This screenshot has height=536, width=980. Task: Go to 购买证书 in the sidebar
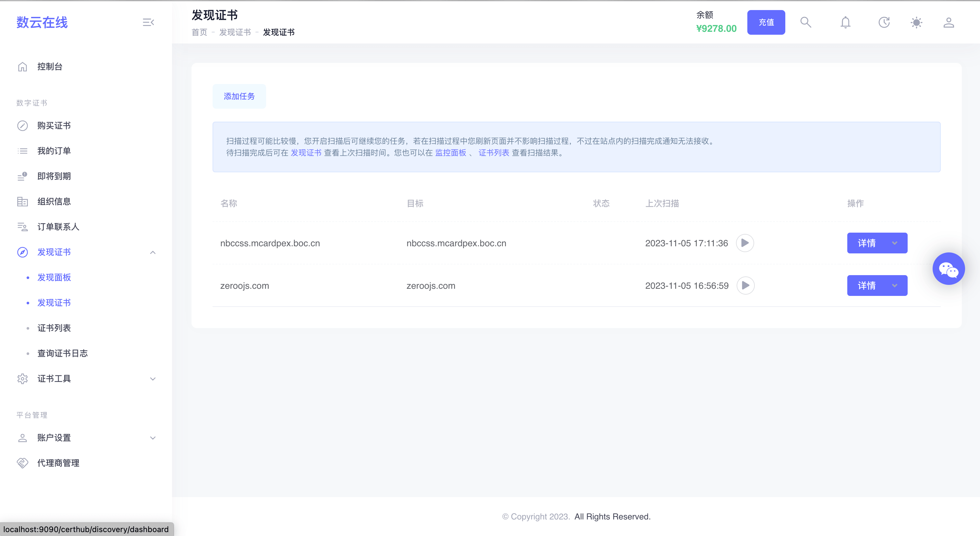pyautogui.click(x=54, y=126)
